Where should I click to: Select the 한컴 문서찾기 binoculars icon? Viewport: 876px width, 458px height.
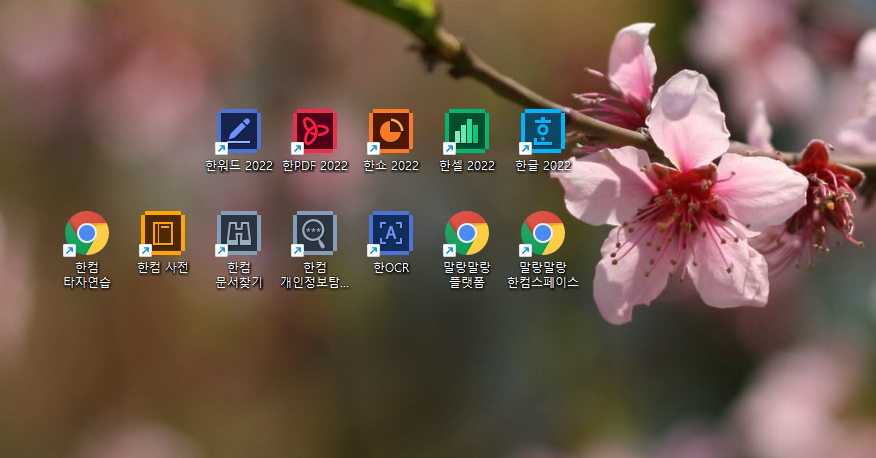tap(239, 233)
